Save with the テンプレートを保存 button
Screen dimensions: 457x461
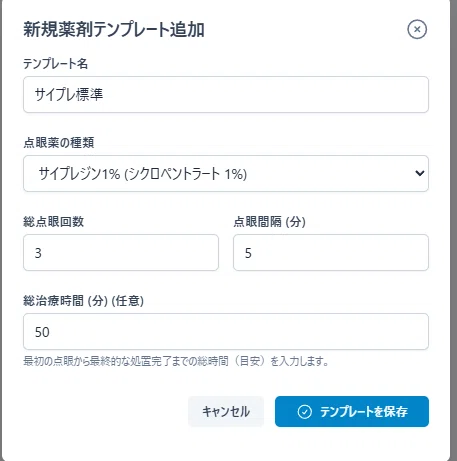point(352,411)
